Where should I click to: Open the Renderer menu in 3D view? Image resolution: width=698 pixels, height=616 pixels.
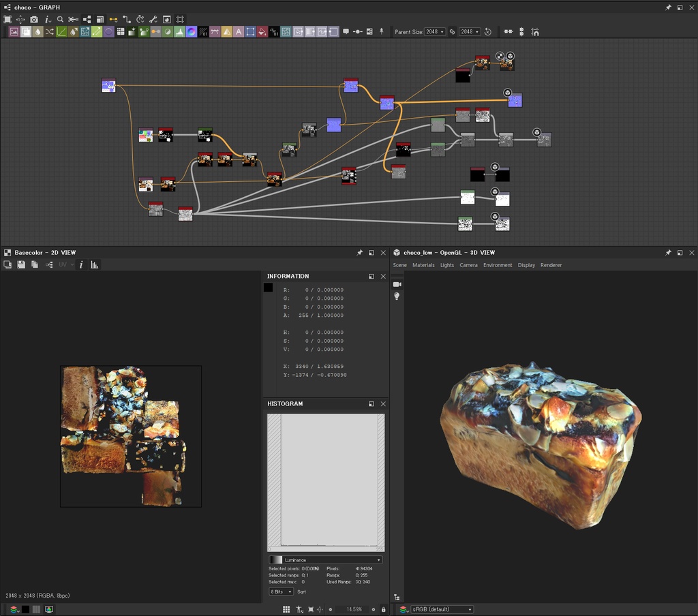(x=551, y=265)
